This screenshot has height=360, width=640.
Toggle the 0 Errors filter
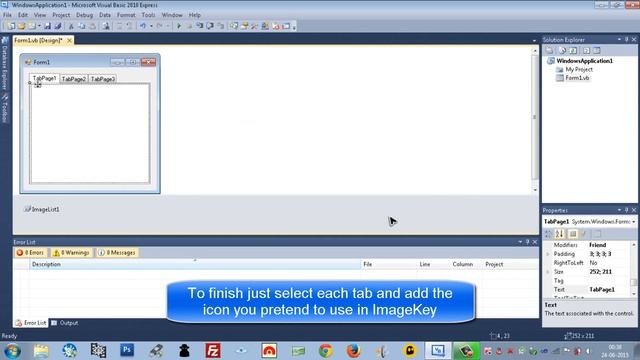coord(30,253)
